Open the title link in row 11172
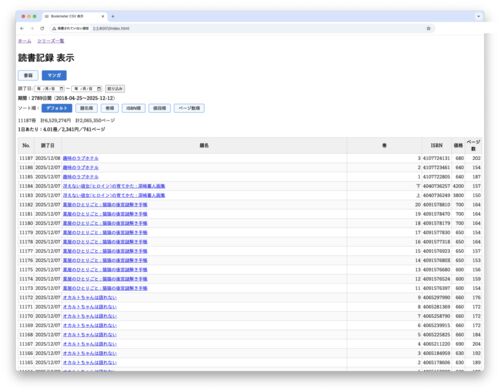This screenshot has width=500, height=392. (90, 297)
